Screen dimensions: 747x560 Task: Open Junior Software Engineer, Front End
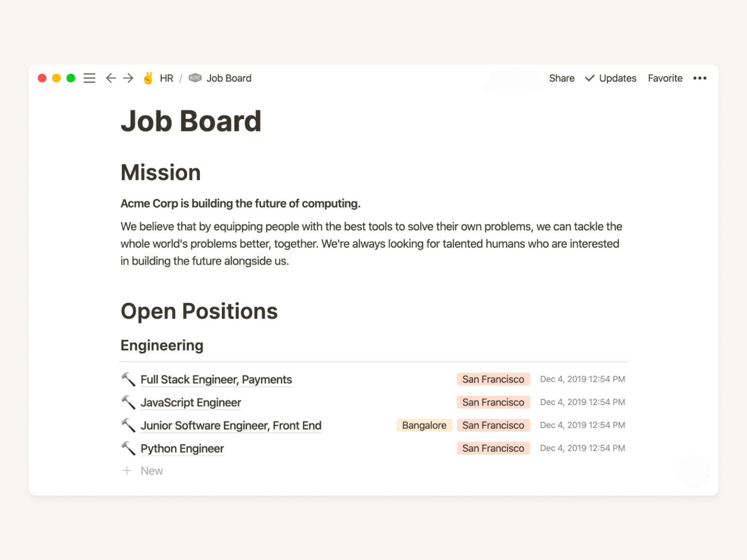click(231, 425)
